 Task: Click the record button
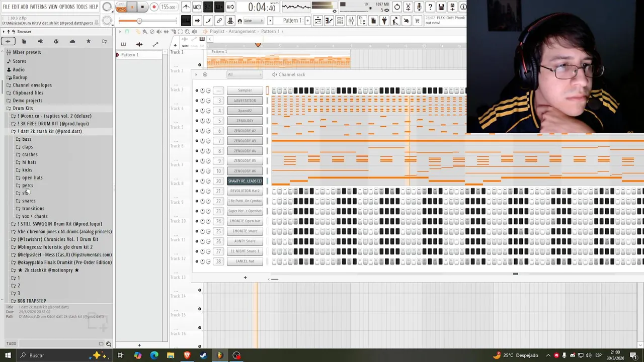coord(154,7)
